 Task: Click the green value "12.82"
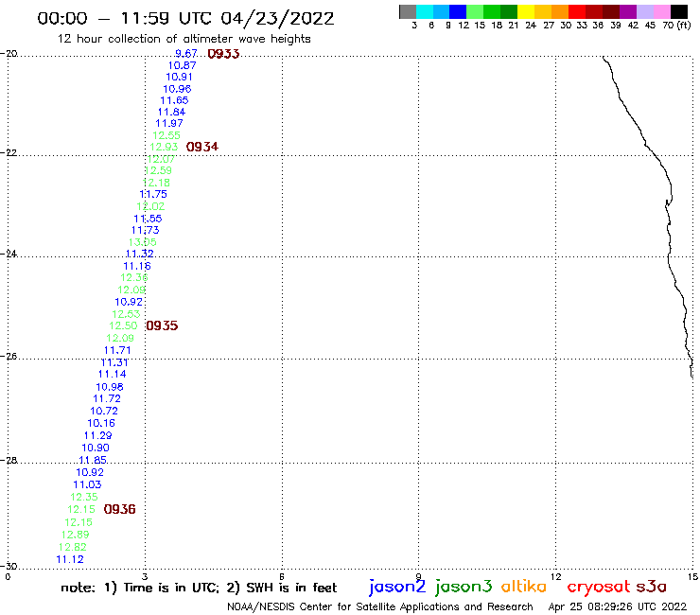point(72,547)
